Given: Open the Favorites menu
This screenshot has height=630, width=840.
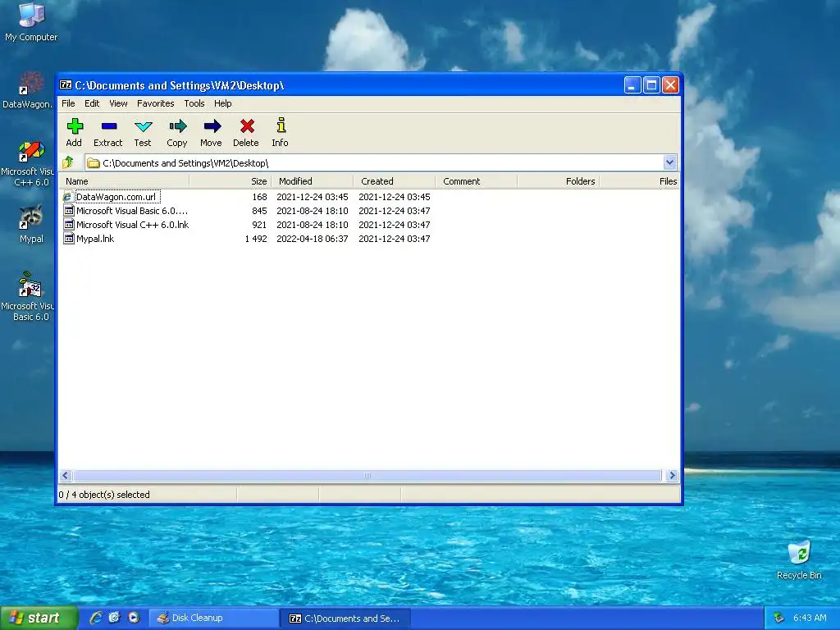Looking at the screenshot, I should pos(155,103).
